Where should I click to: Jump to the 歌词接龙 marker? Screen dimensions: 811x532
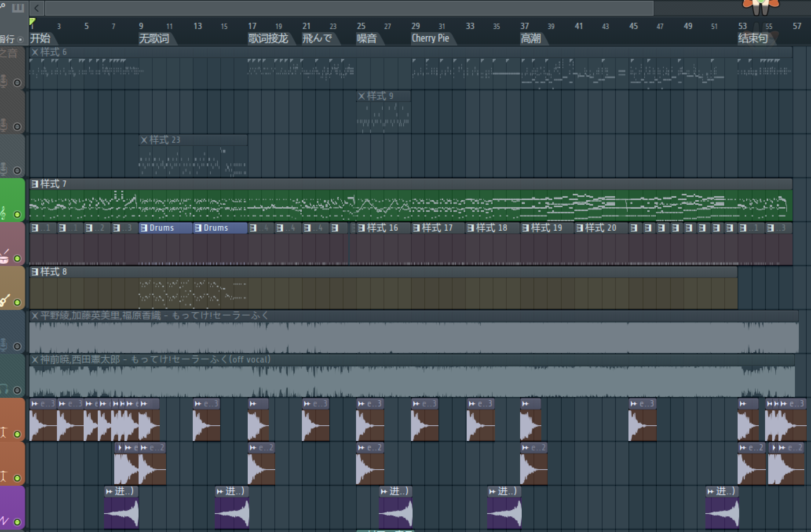pyautogui.click(x=268, y=38)
